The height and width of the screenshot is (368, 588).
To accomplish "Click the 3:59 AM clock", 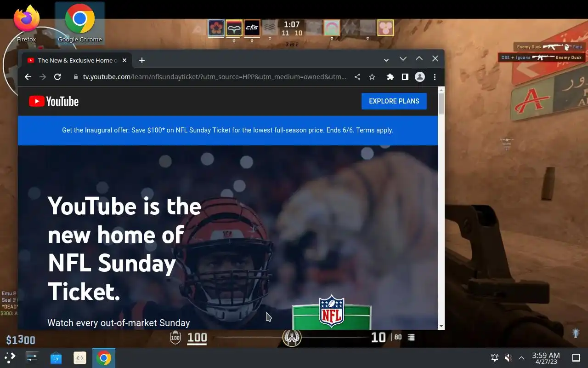I will (x=546, y=358).
